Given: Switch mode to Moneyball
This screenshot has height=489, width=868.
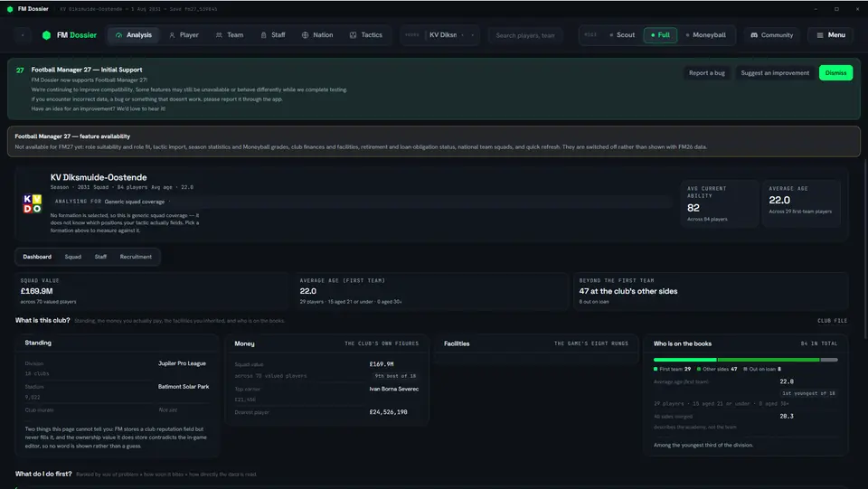Looking at the screenshot, I should click(706, 35).
